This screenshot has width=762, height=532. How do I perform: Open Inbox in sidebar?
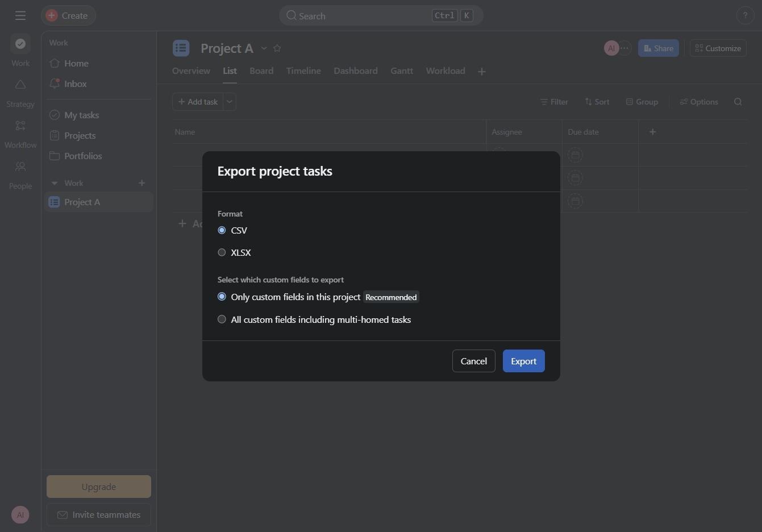[99, 84]
